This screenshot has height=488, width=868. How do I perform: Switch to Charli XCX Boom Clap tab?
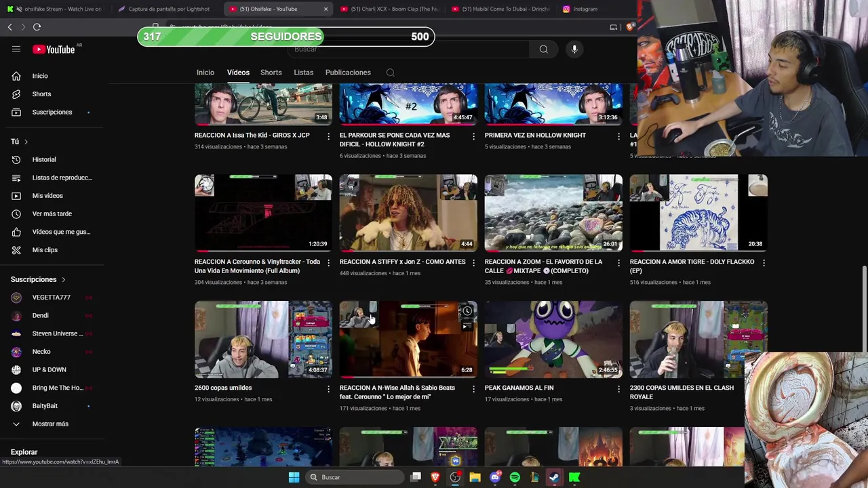pos(391,9)
